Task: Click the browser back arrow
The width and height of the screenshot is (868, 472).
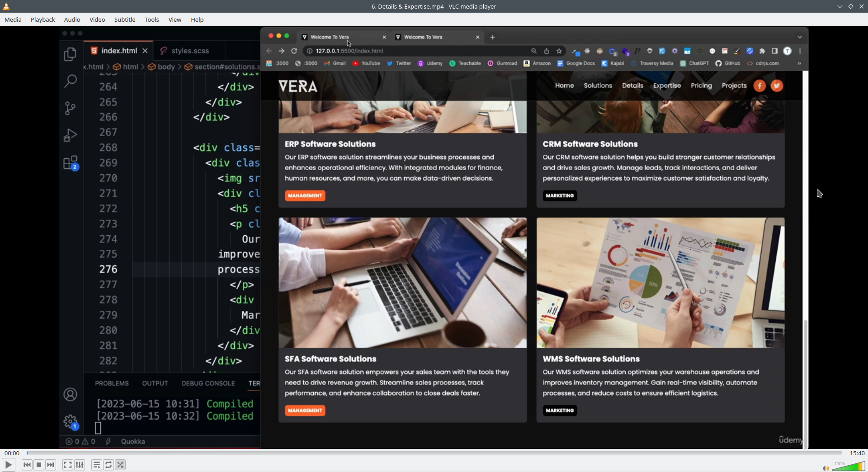Action: click(x=269, y=51)
